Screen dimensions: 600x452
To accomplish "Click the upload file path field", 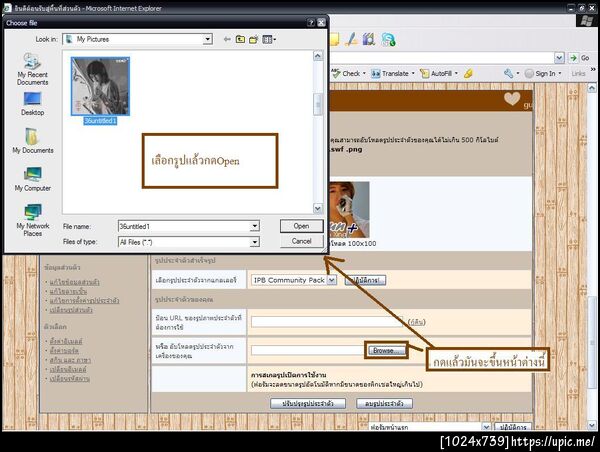I will coord(308,350).
